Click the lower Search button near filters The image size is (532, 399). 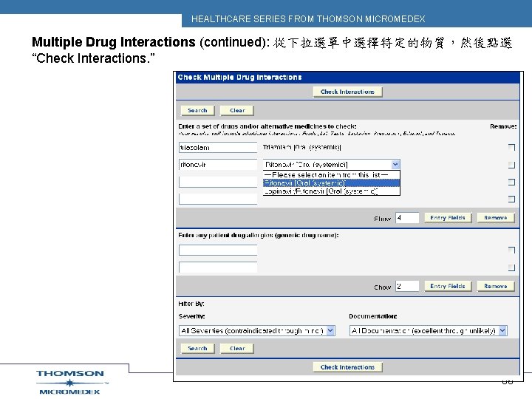coord(197,349)
